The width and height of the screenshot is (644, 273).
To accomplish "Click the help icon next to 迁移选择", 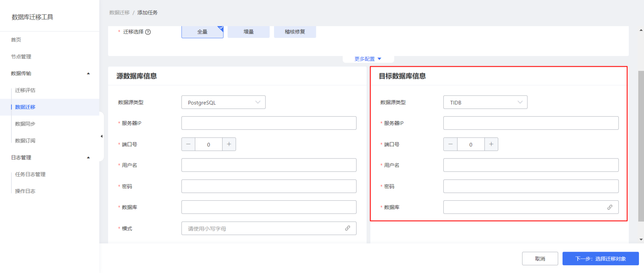I will tap(148, 32).
